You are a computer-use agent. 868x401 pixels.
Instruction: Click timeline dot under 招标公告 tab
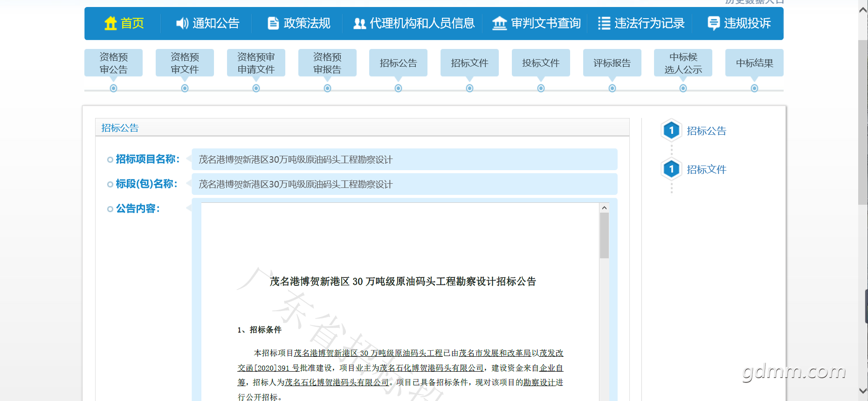click(398, 88)
